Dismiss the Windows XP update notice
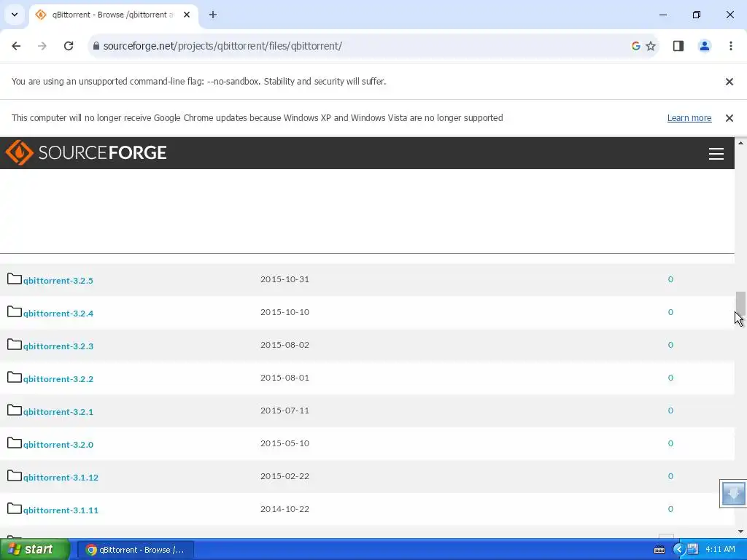The height and width of the screenshot is (560, 747). click(729, 118)
